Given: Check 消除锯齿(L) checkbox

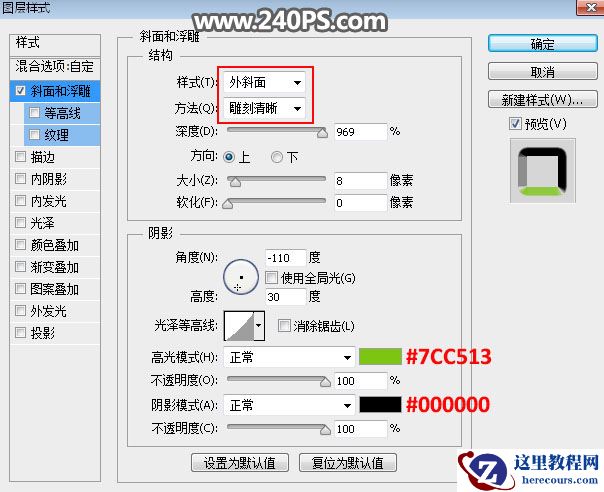Looking at the screenshot, I should point(284,326).
